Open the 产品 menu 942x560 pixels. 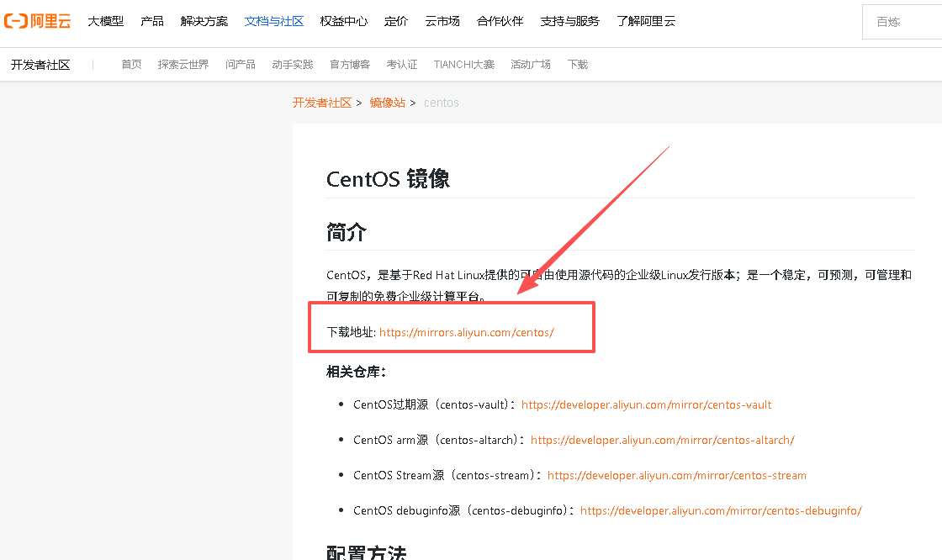152,21
